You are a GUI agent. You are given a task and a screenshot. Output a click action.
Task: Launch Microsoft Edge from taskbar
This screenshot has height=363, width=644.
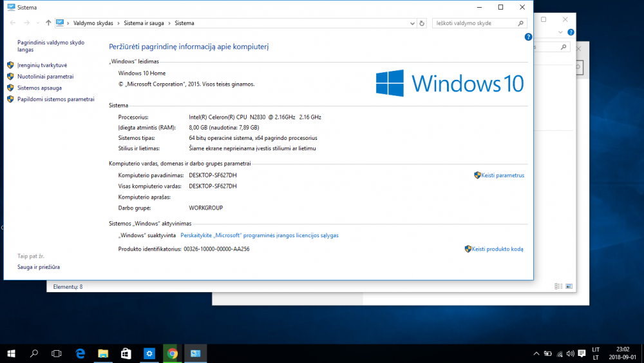point(80,353)
